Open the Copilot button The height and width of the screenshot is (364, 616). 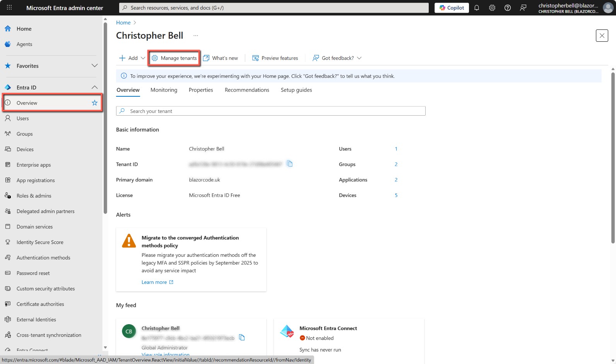(452, 8)
